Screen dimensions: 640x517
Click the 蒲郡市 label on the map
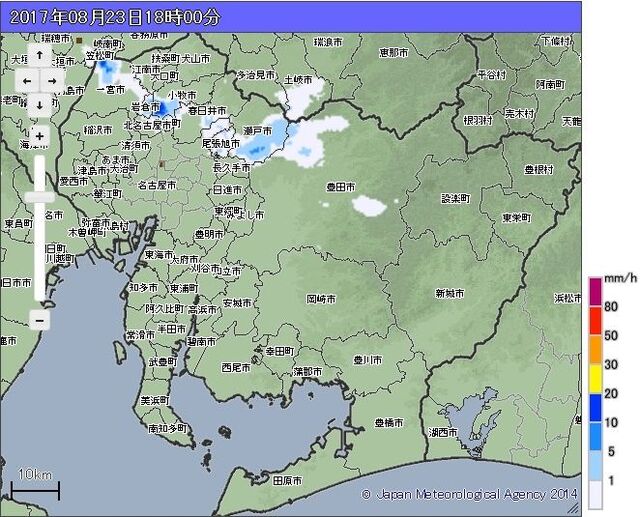[x=307, y=371]
